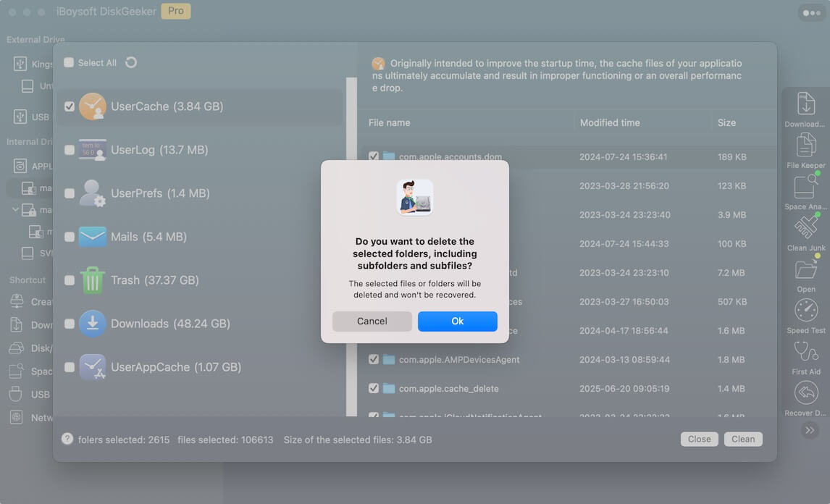The width and height of the screenshot is (830, 504).
Task: Expand the right toolbar with double chevron
Action: pyautogui.click(x=809, y=430)
